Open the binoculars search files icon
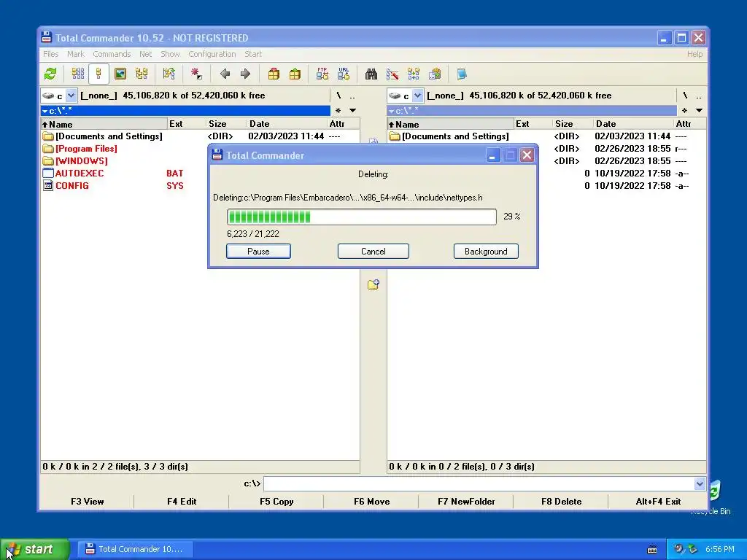747x560 pixels. tap(371, 74)
